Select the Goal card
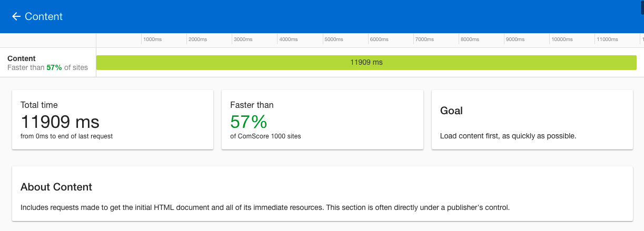 532,119
